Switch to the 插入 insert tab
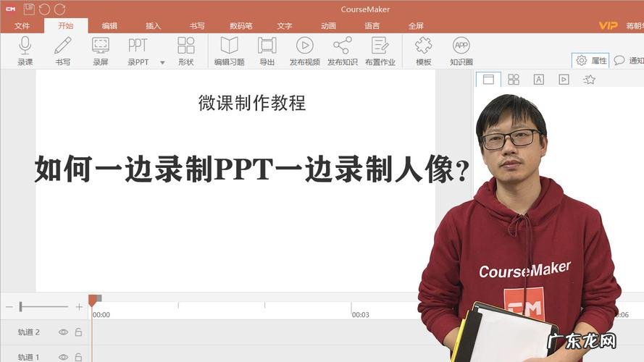This screenshot has width=644, height=362. coord(154,26)
